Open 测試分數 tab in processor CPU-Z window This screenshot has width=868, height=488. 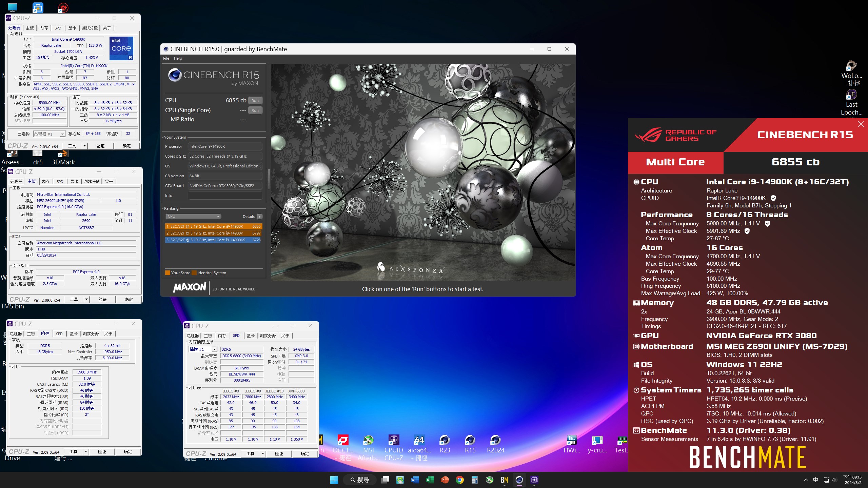pos(90,28)
